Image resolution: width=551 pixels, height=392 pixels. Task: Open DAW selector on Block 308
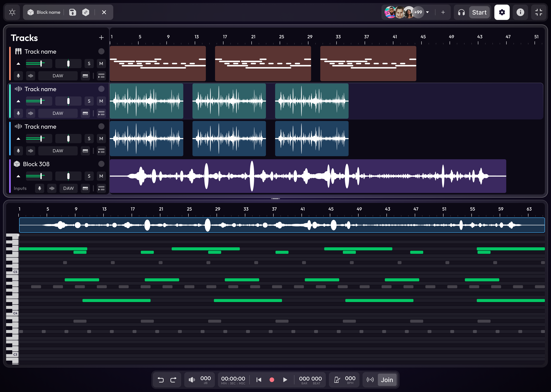(x=68, y=188)
